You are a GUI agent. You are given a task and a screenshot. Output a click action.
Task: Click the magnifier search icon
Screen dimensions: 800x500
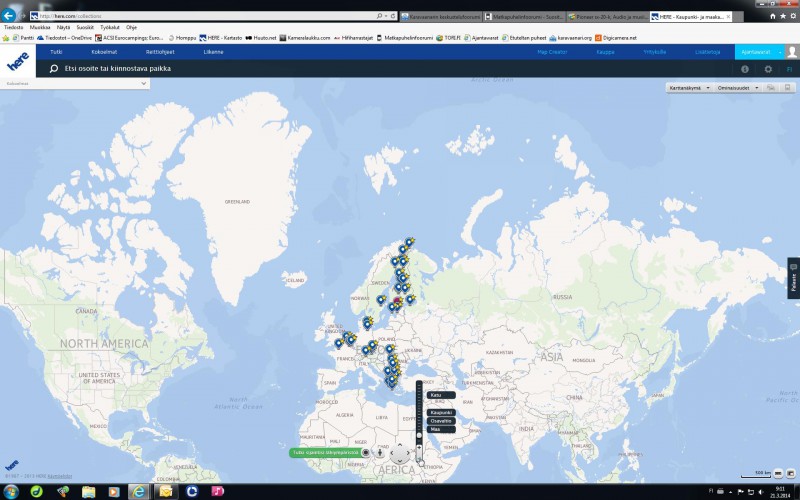tap(54, 69)
